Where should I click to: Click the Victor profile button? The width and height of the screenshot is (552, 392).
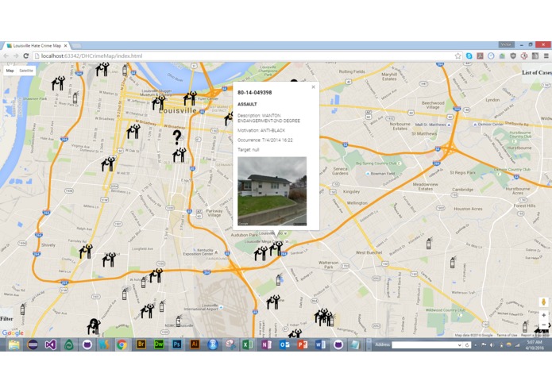click(x=506, y=44)
